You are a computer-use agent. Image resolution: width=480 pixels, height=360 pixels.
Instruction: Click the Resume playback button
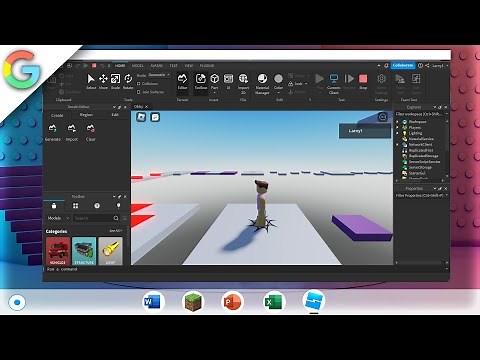point(349,79)
